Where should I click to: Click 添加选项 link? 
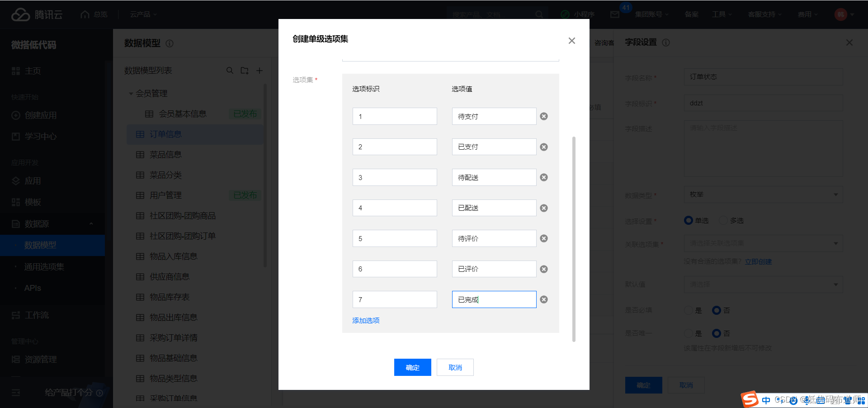click(366, 320)
